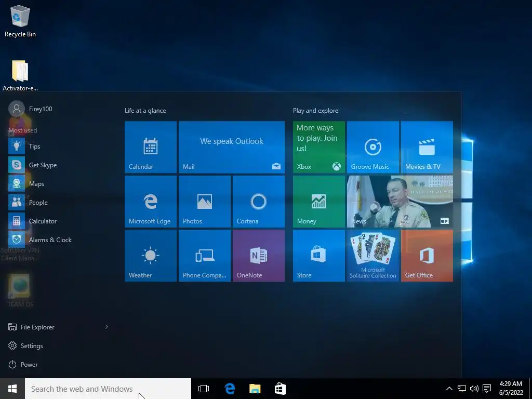Open the Firey100 user account menu
This screenshot has width=532, height=399.
pyautogui.click(x=30, y=109)
